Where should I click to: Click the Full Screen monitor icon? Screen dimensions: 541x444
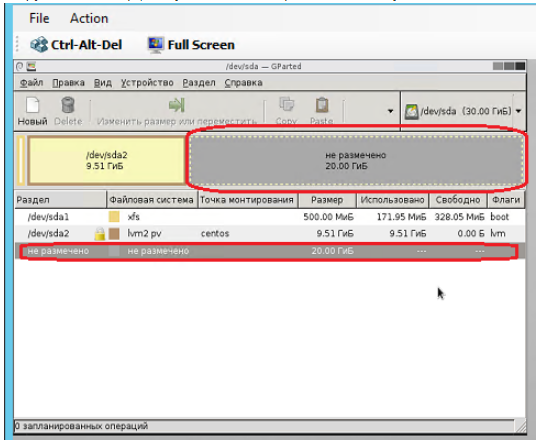pos(156,45)
